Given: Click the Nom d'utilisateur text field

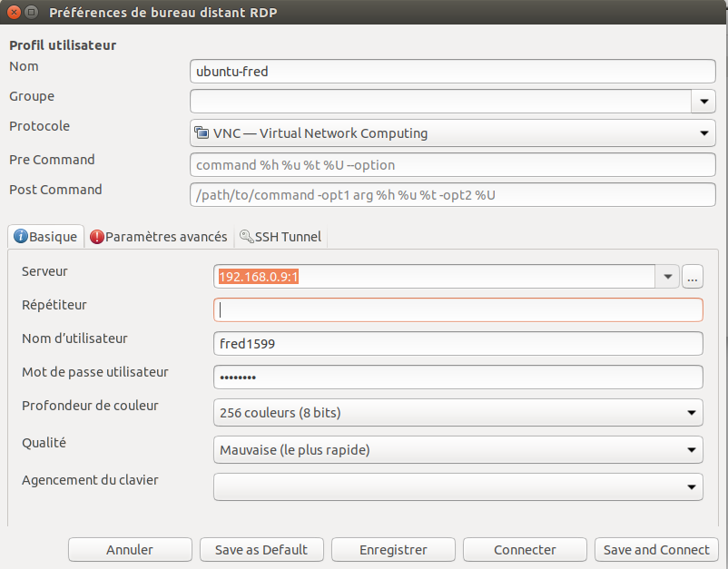Looking at the screenshot, I should (457, 344).
